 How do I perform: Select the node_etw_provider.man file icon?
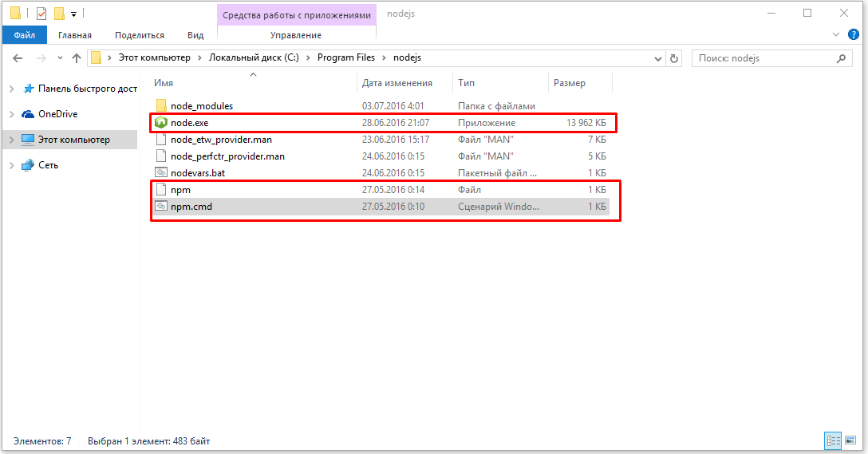161,140
